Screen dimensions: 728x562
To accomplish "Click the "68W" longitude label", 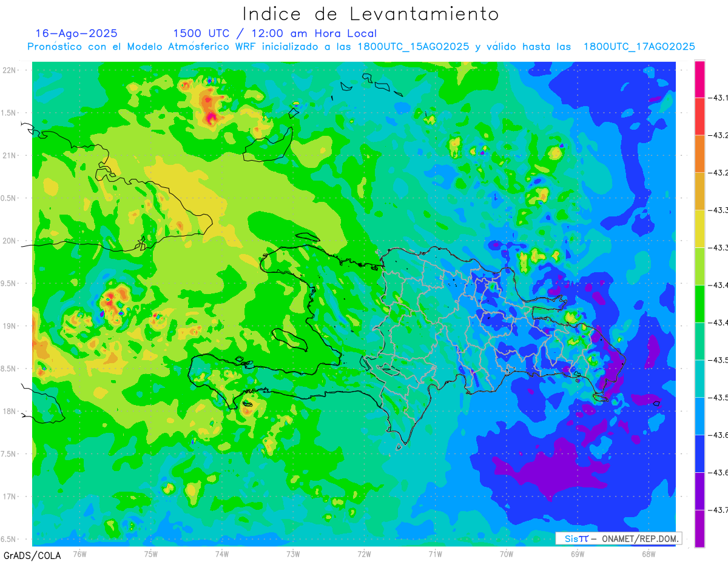I will [x=649, y=554].
